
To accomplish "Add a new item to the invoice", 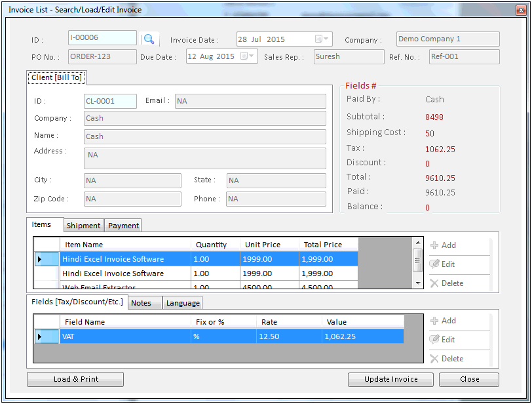I will point(444,245).
